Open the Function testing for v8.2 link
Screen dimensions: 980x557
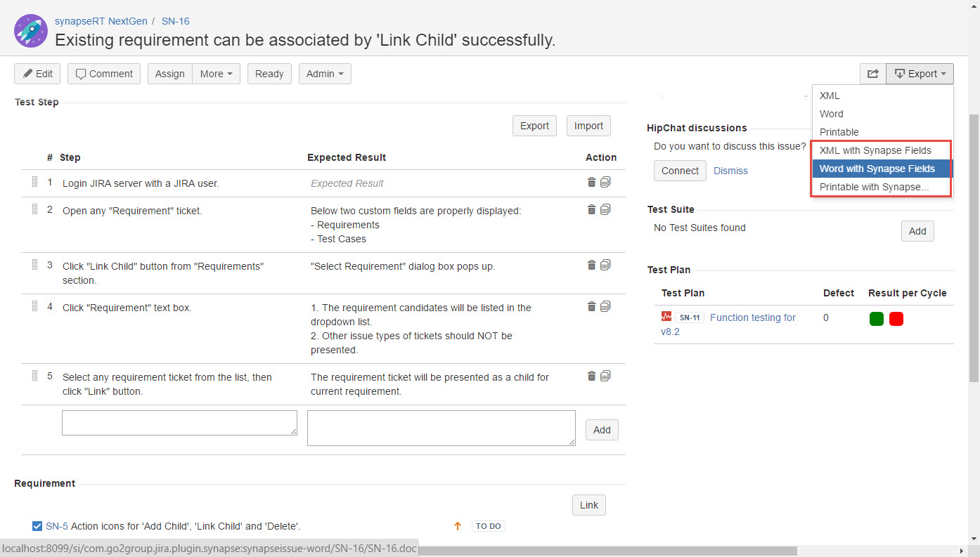coord(728,325)
